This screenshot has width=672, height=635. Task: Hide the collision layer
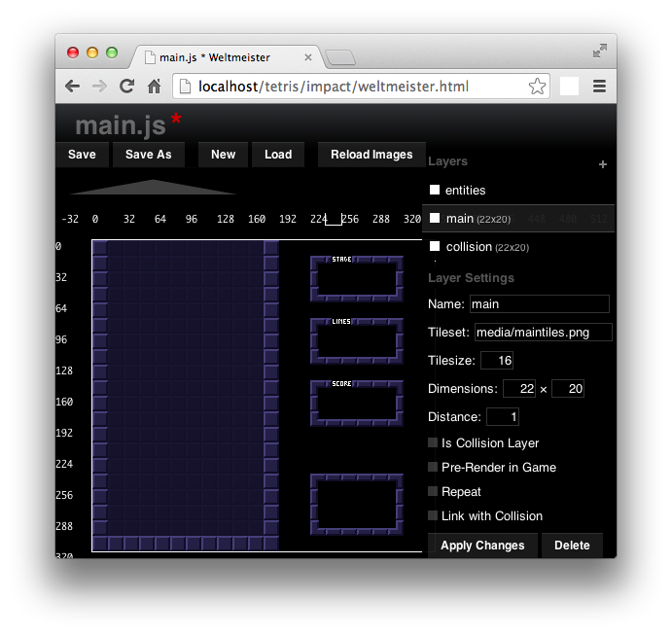pyautogui.click(x=435, y=247)
